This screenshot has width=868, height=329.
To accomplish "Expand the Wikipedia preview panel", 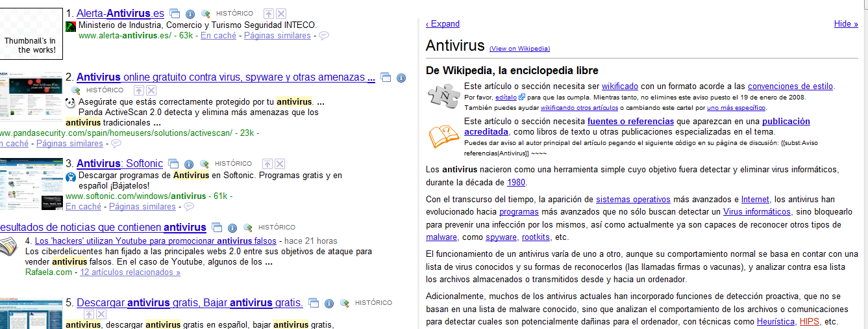I will [x=443, y=24].
